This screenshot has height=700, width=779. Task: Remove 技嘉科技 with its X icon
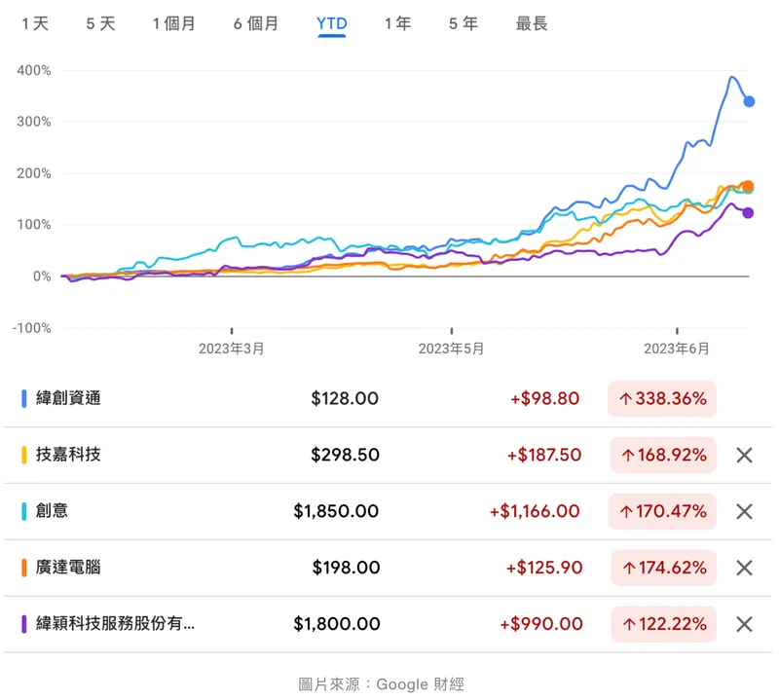(x=744, y=455)
